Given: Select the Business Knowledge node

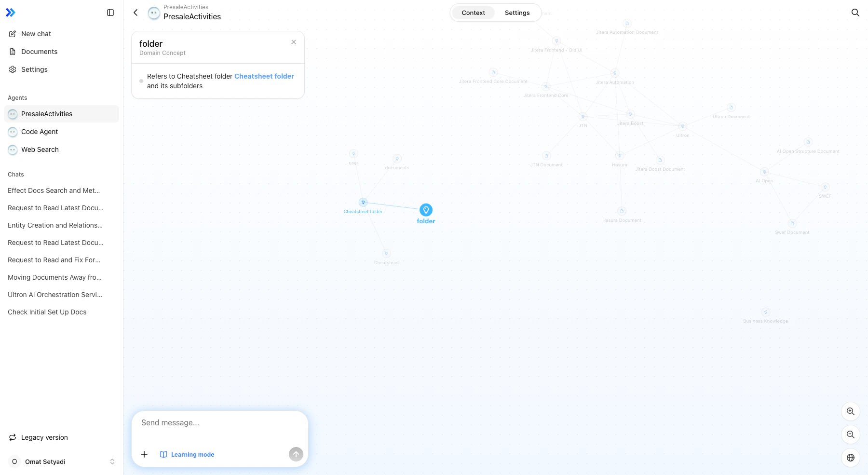Looking at the screenshot, I should pos(766,312).
